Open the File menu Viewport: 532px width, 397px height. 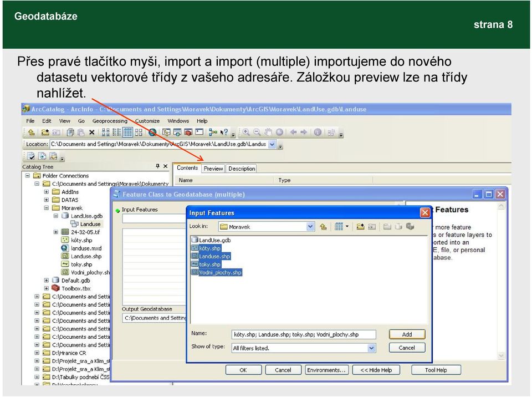click(30, 121)
